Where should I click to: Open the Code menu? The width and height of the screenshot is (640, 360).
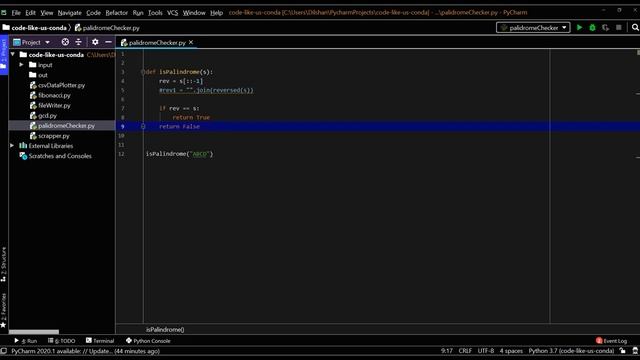pyautogui.click(x=93, y=13)
